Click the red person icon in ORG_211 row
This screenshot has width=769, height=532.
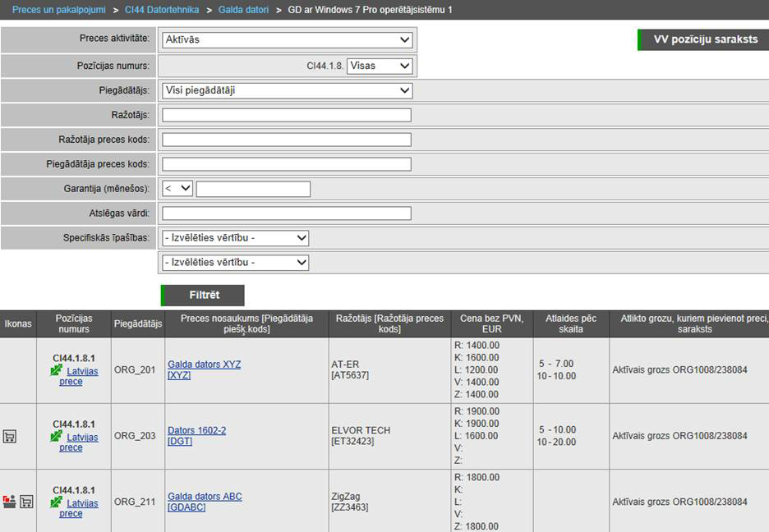9,502
